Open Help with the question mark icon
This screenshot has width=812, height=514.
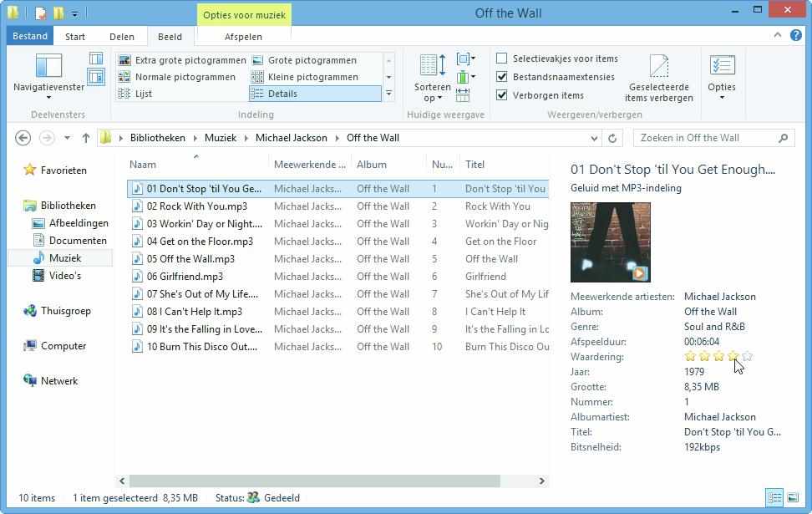pyautogui.click(x=796, y=35)
